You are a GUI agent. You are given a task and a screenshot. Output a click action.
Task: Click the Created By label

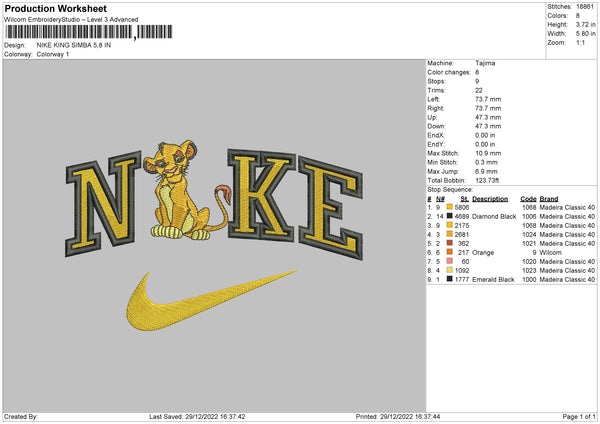click(21, 417)
